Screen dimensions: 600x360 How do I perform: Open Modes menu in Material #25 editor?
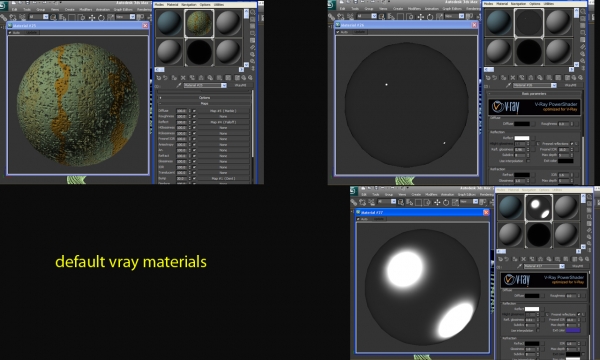tap(159, 5)
